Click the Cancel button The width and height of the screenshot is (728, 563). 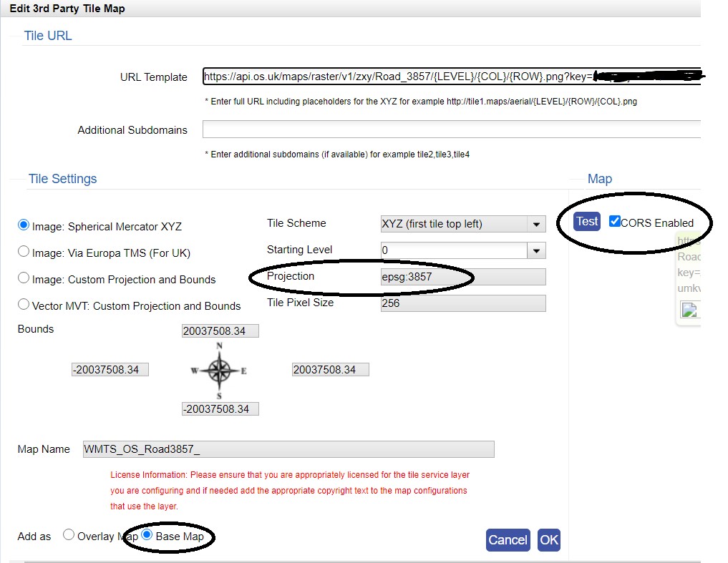coord(508,540)
